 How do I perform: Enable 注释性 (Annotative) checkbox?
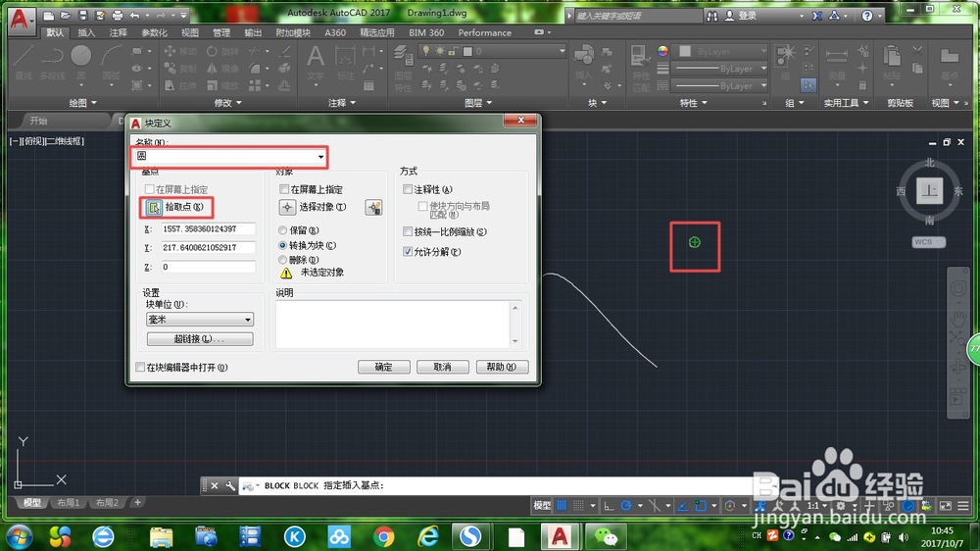point(408,189)
